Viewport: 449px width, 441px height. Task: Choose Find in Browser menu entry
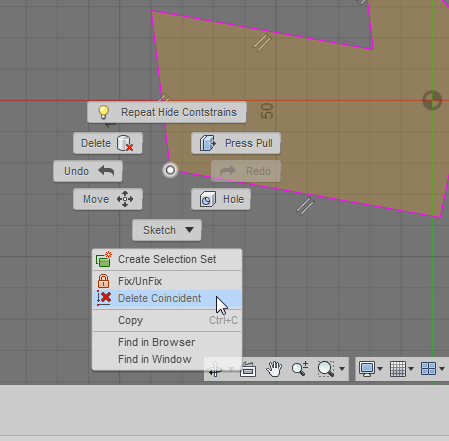(x=167, y=342)
